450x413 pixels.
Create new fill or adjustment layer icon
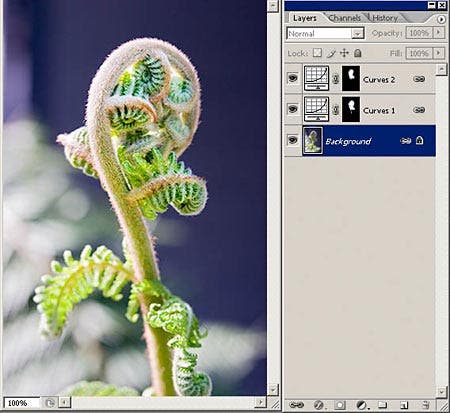click(x=362, y=405)
